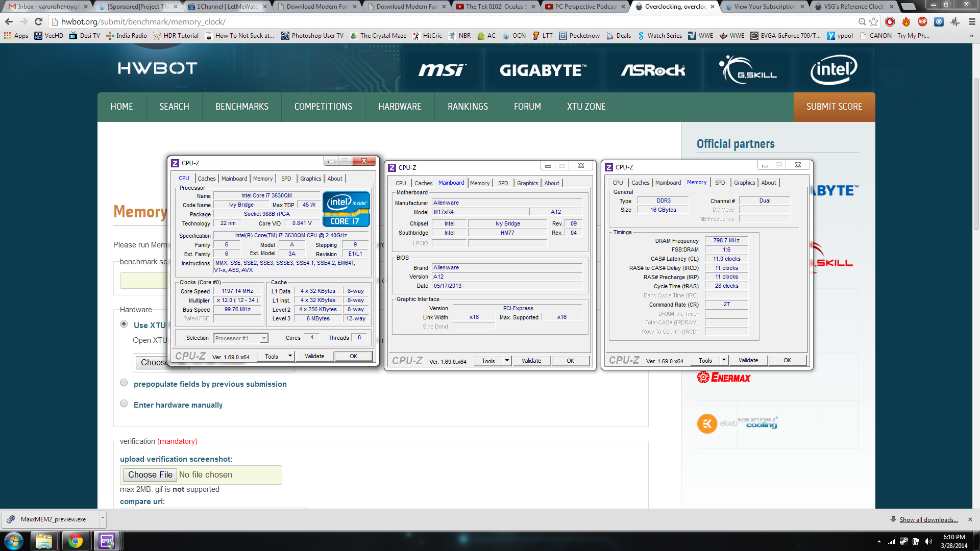Click the GIGABYTE partner logo in header
Image resolution: width=980 pixels, height=551 pixels.
[x=543, y=70]
